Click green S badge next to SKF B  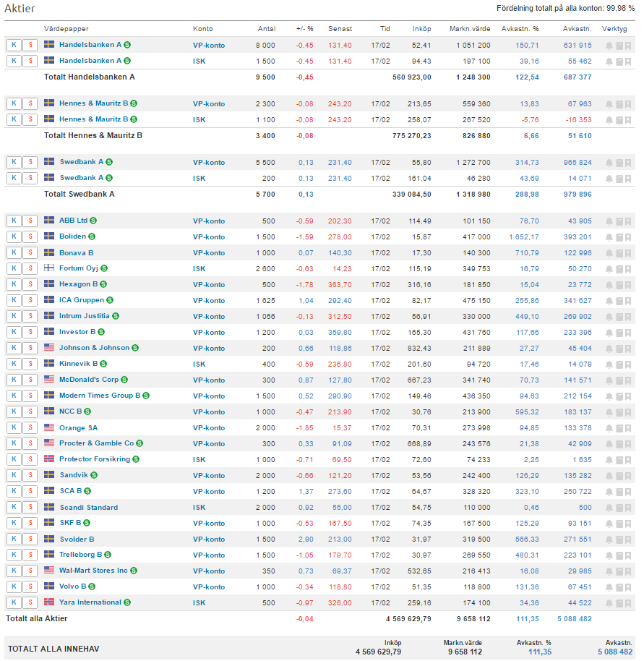point(87,523)
